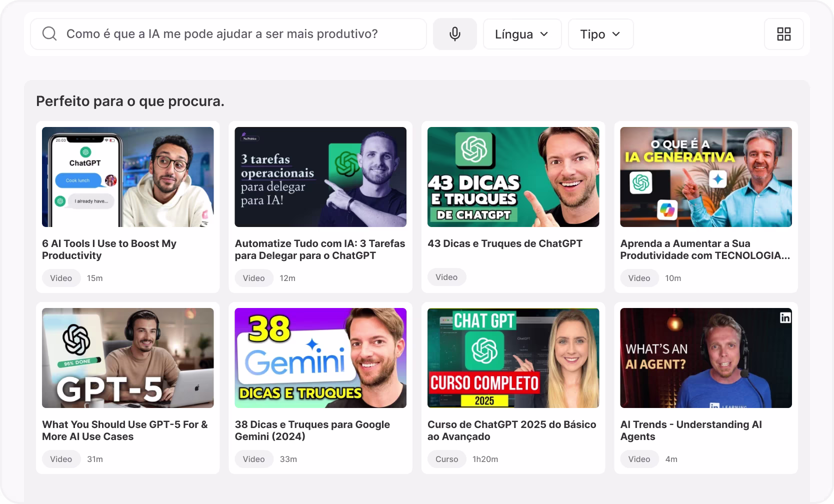Open the 38 Gemini dicas thumbnail
Viewport: 834px width, 504px height.
click(x=320, y=358)
